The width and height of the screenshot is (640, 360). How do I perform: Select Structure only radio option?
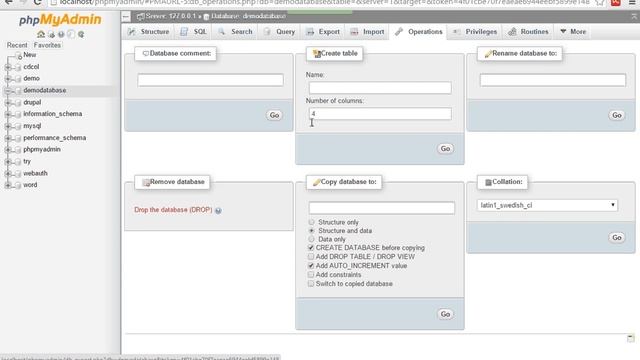click(311, 222)
